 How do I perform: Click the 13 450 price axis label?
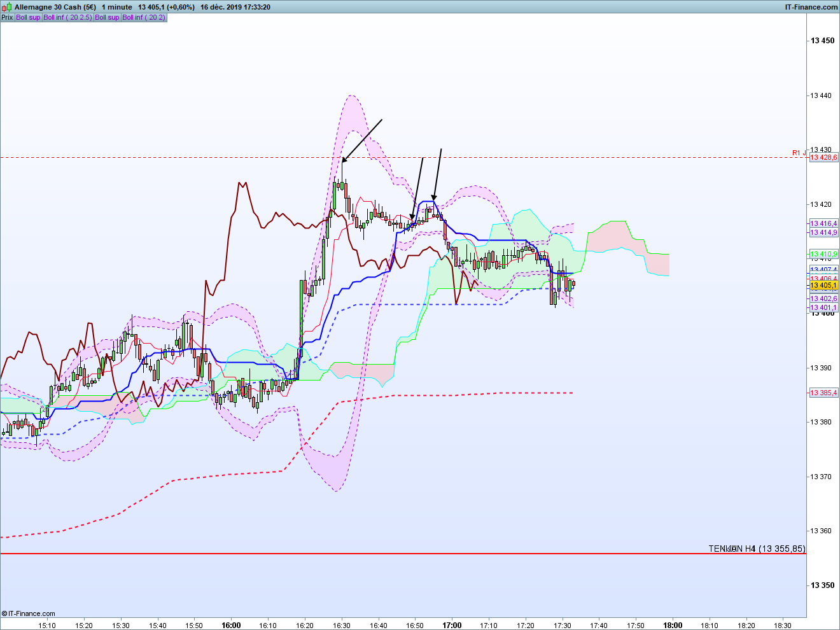(x=822, y=41)
